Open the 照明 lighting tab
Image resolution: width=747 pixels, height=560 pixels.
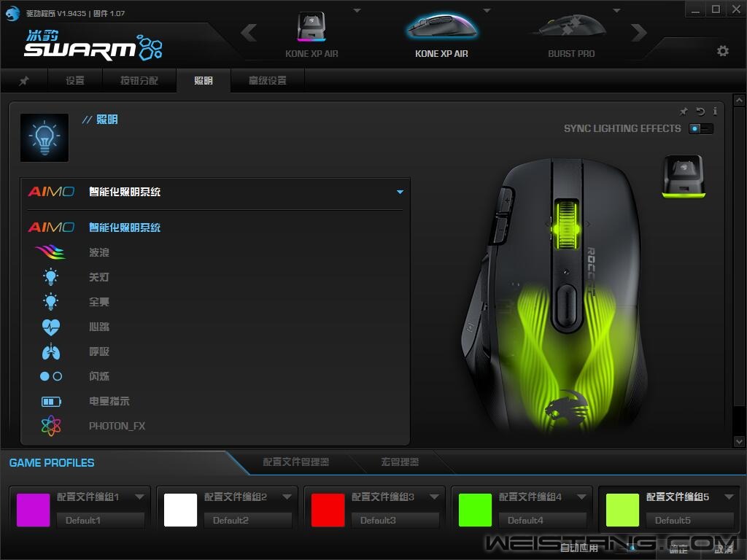point(204,80)
